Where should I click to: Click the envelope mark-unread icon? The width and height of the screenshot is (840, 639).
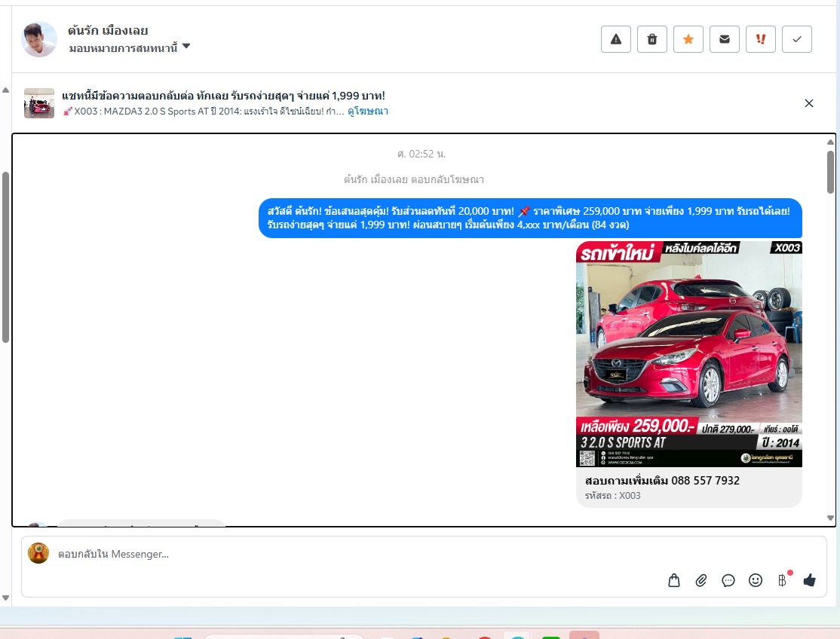(x=724, y=39)
